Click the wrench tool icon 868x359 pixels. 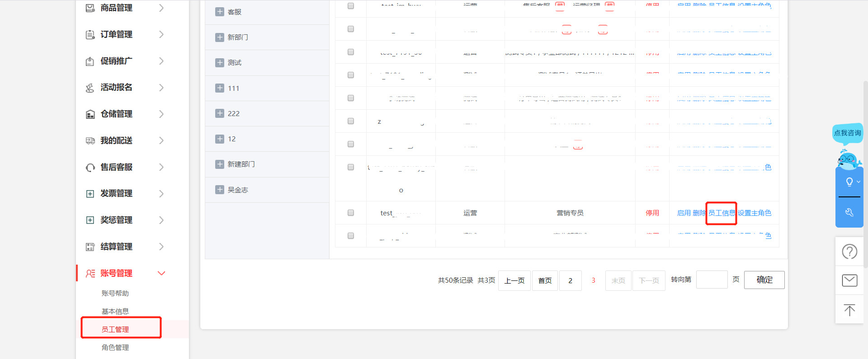coord(849,212)
